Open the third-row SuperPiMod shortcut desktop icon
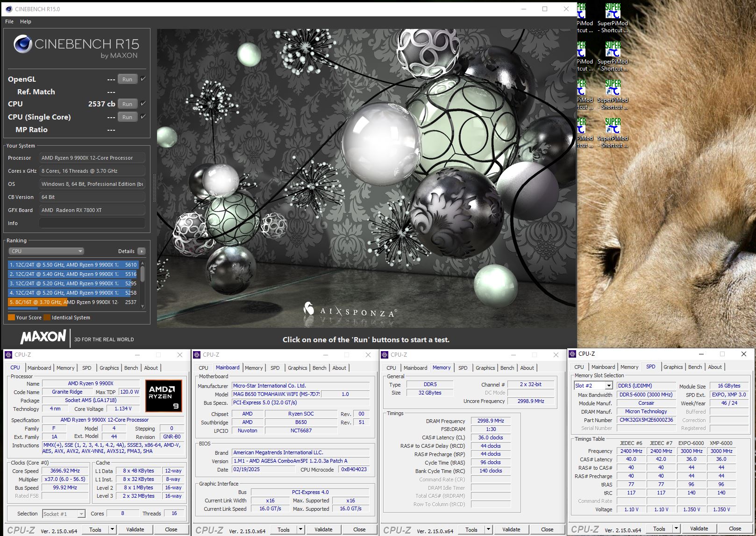756x536 pixels. point(613,95)
